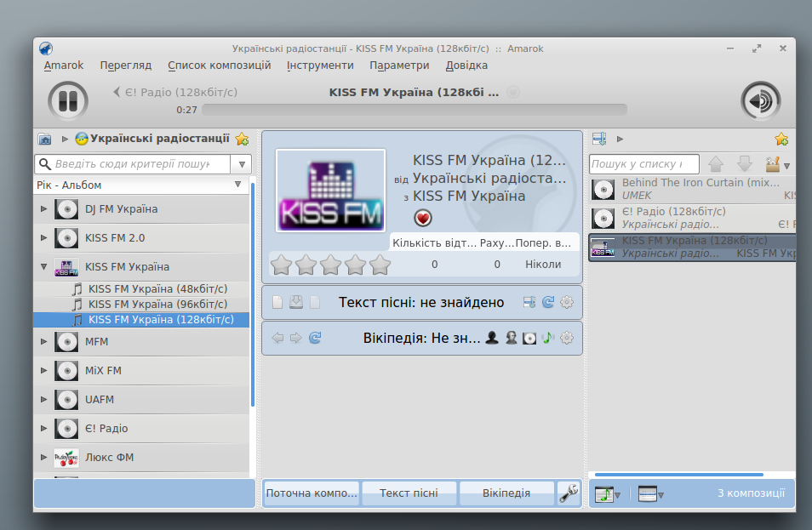
Task: Open the Список композицій menu
Action: point(219,66)
